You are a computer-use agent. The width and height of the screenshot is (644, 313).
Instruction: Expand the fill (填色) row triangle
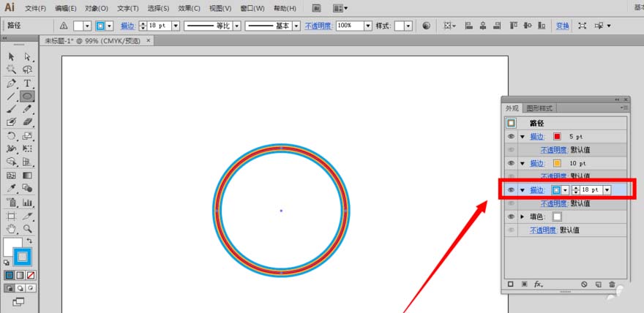click(523, 216)
